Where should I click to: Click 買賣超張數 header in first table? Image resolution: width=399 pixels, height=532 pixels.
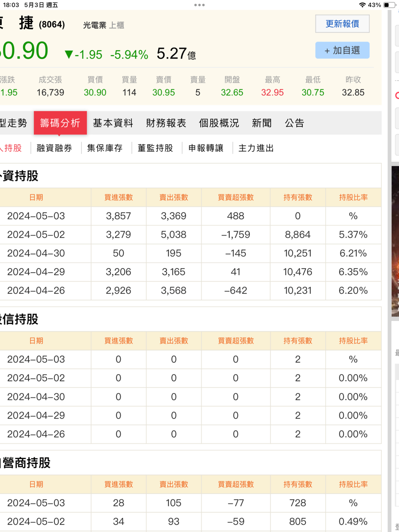click(236, 197)
